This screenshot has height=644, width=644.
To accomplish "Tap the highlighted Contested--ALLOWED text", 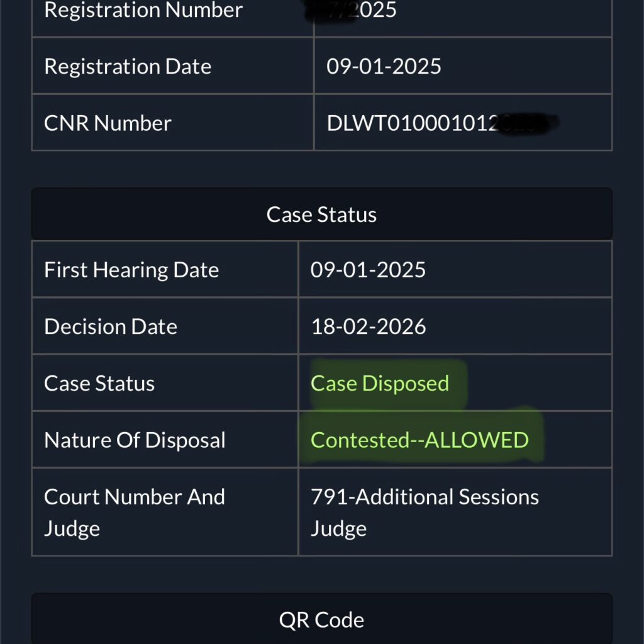I will click(419, 440).
